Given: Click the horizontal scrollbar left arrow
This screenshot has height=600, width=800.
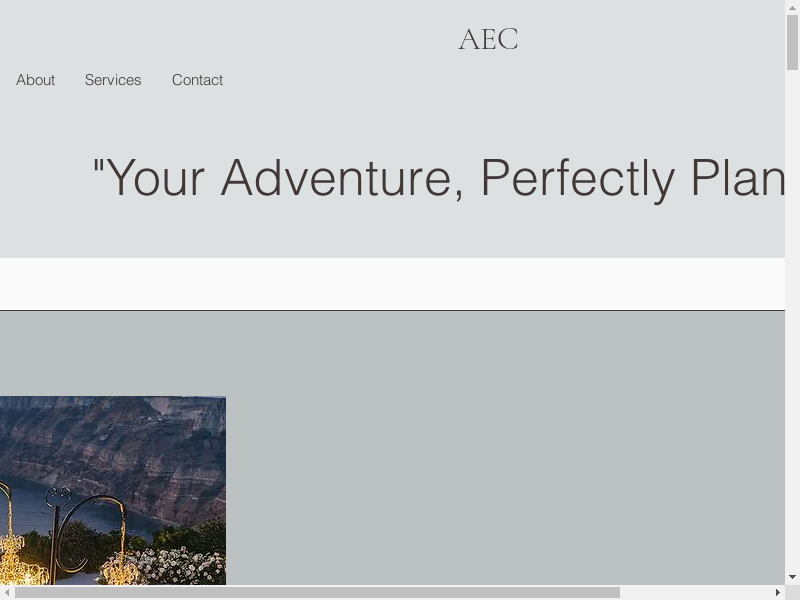Looking at the screenshot, I should pos(7,593).
